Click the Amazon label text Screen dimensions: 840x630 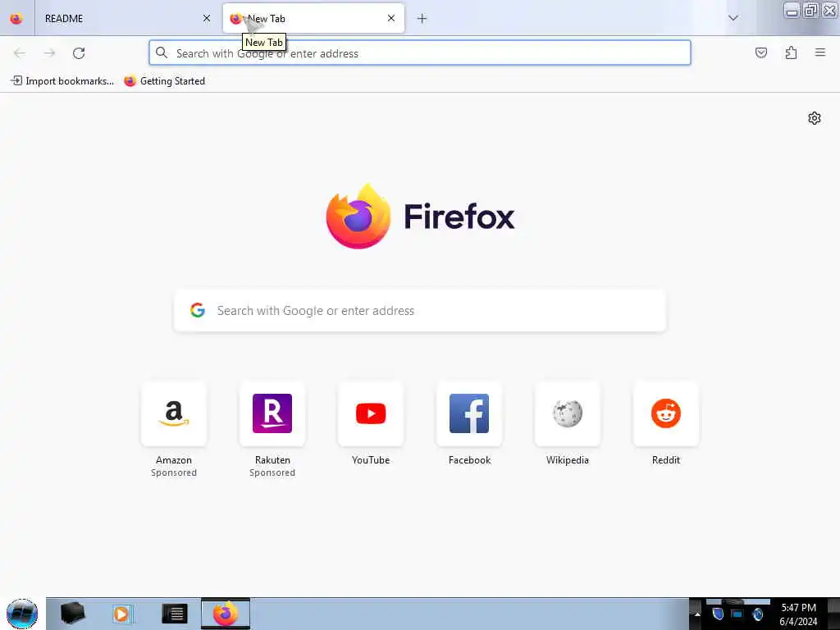click(174, 460)
